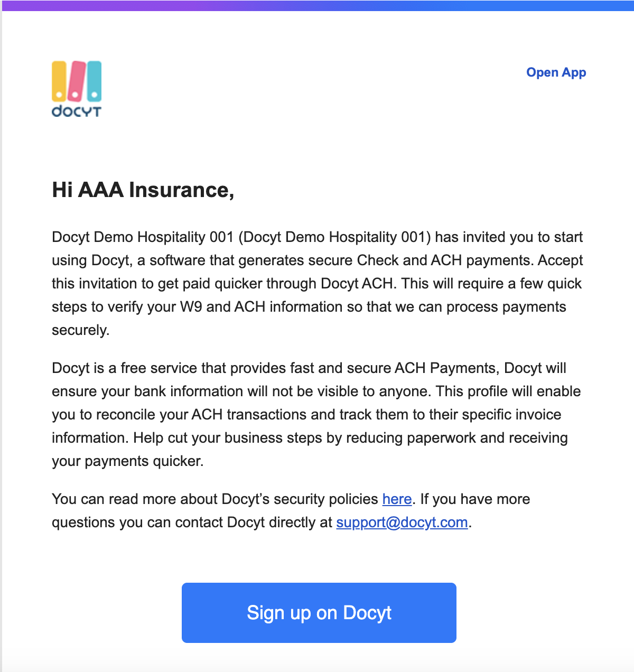Click the 'questions you can contact Docyt' text
This screenshot has height=672, width=634.
tap(158, 522)
